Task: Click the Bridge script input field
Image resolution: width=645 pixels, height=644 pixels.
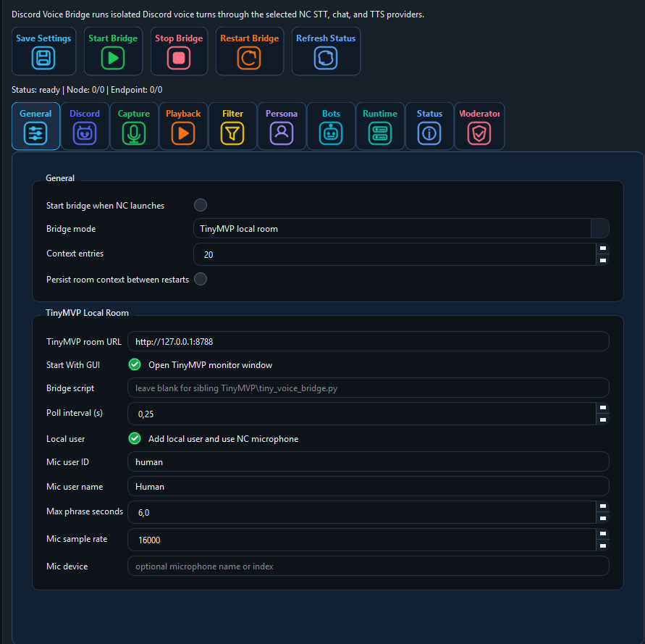Action: point(368,388)
